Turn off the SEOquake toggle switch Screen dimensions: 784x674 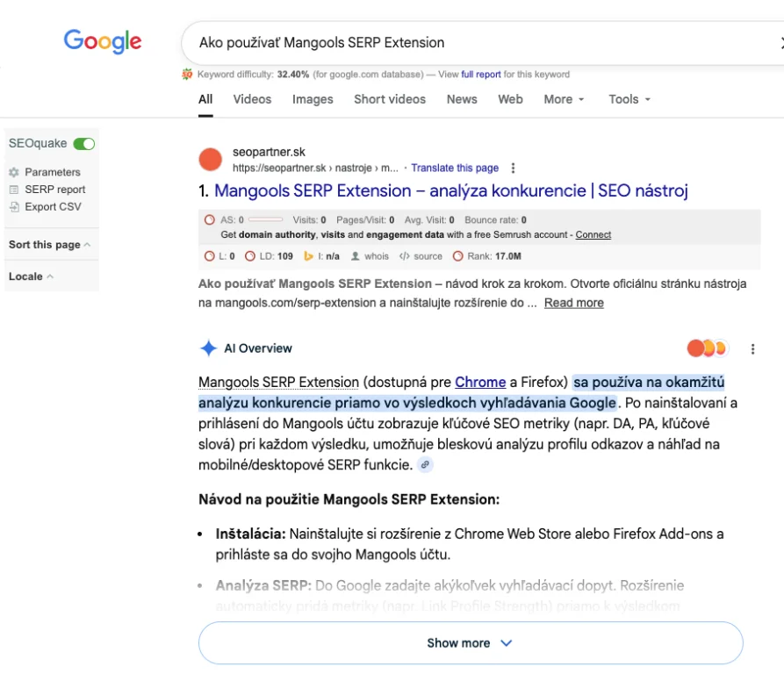(84, 144)
